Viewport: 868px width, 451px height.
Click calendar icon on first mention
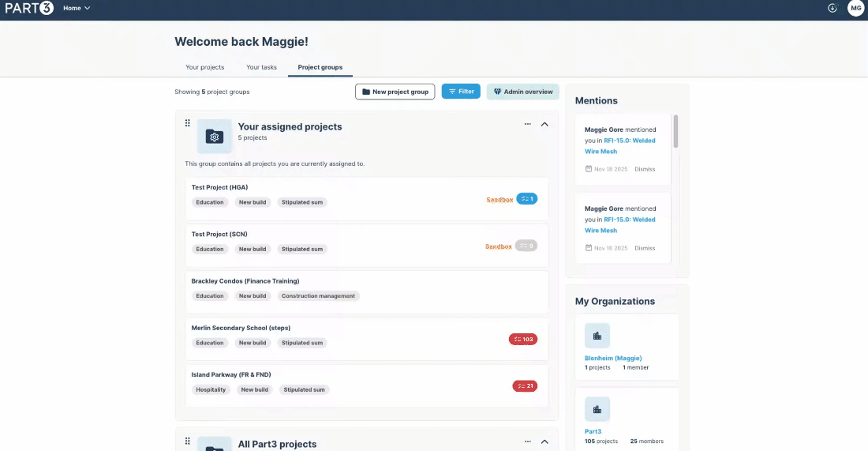[589, 169]
